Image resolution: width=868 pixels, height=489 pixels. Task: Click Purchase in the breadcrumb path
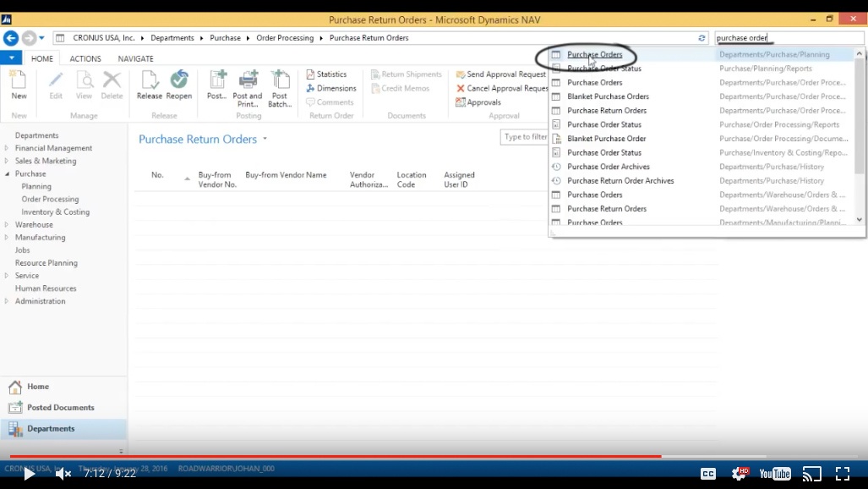[x=226, y=38]
